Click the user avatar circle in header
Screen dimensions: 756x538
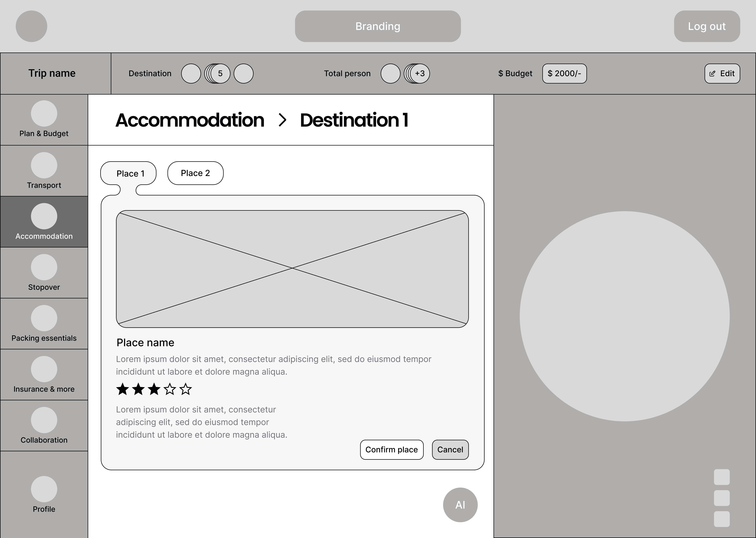31,26
